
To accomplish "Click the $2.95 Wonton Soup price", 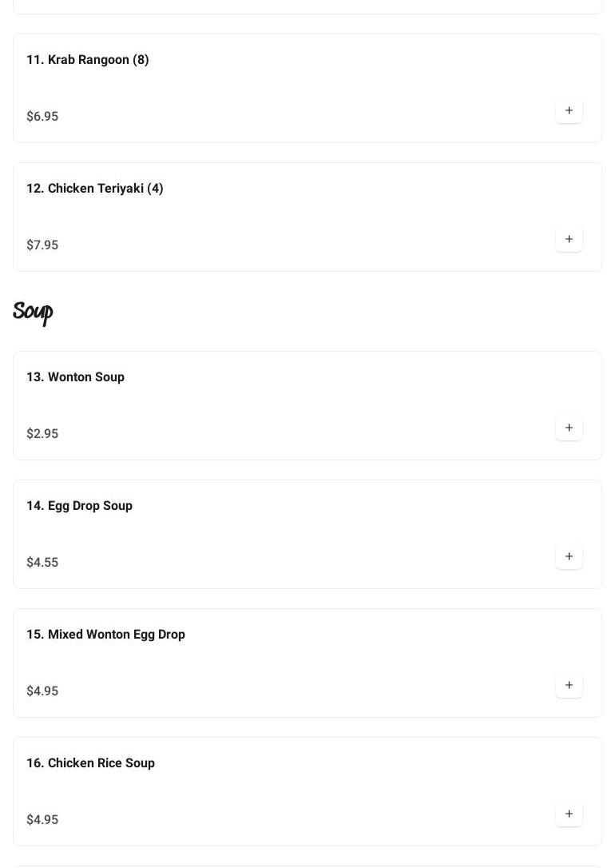I will coord(42,434).
